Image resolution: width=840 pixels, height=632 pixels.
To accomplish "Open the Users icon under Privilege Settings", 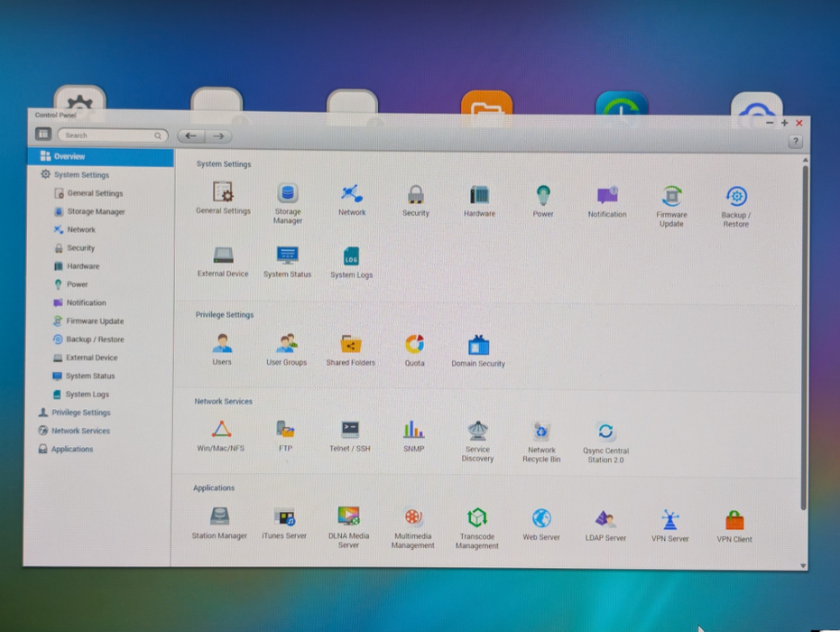I will (222, 344).
